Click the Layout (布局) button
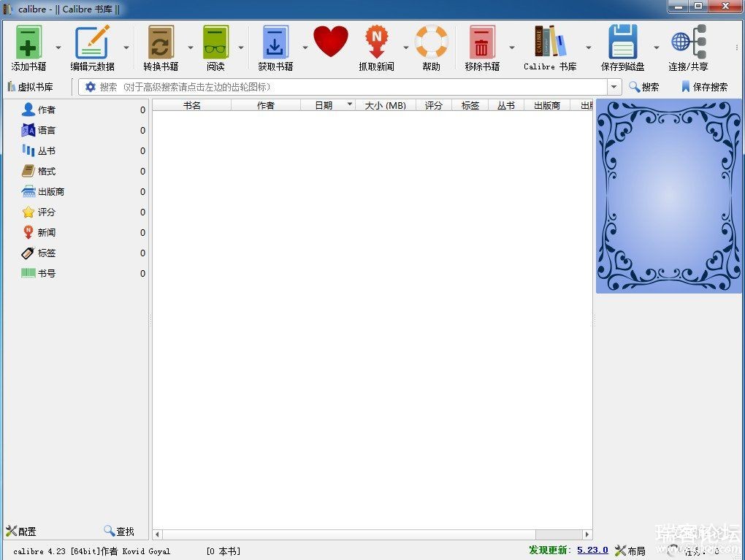Viewport: 745px width, 560px height. (x=630, y=551)
